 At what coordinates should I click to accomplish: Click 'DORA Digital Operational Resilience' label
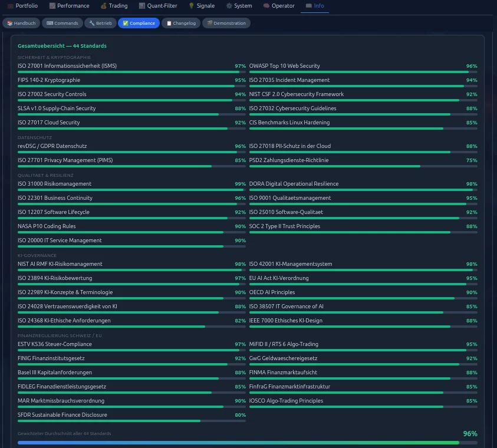click(x=294, y=184)
